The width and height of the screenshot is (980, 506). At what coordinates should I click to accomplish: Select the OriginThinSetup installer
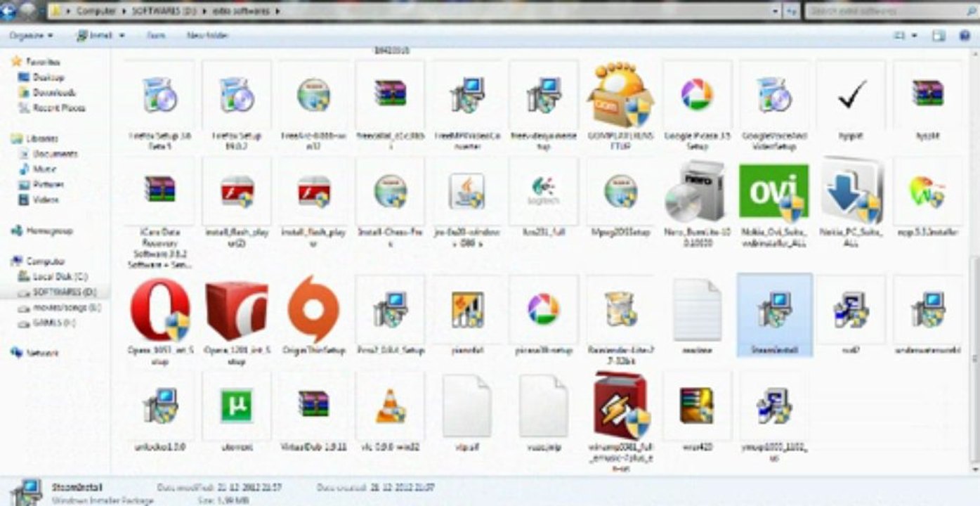(x=313, y=309)
